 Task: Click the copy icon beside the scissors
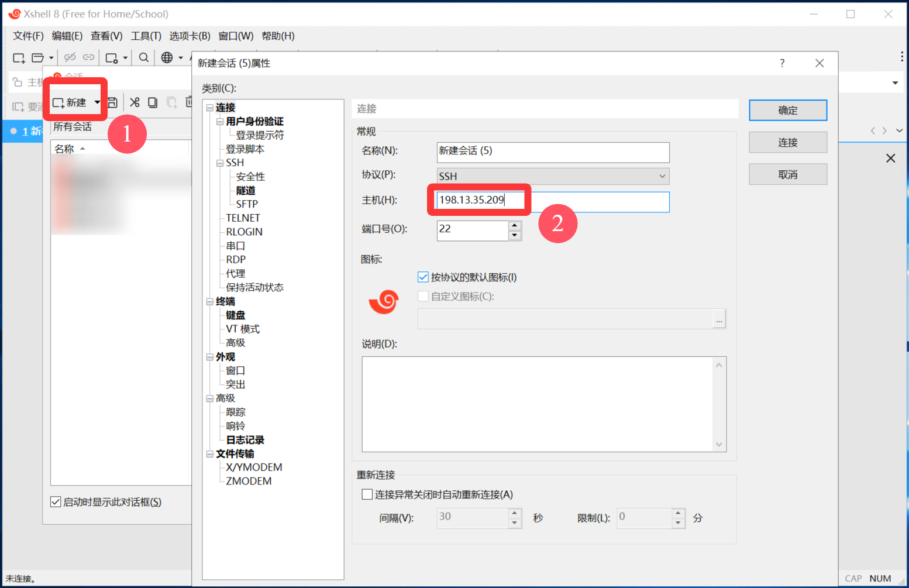click(153, 102)
